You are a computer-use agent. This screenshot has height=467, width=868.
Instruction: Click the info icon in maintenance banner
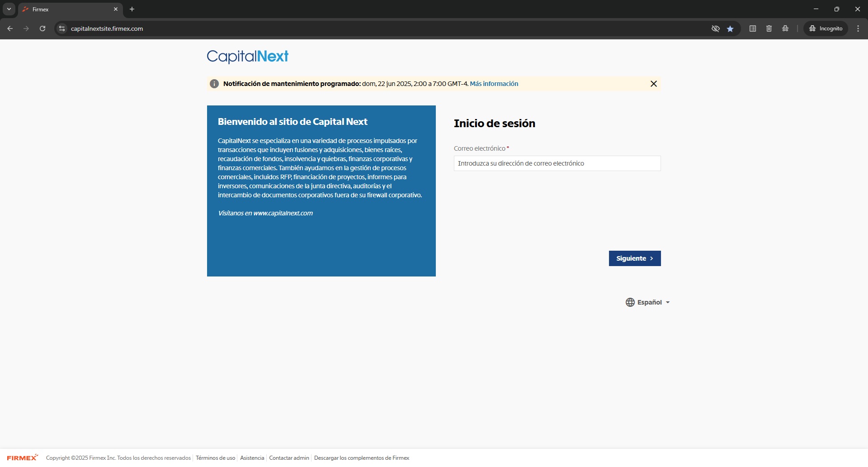tap(214, 84)
